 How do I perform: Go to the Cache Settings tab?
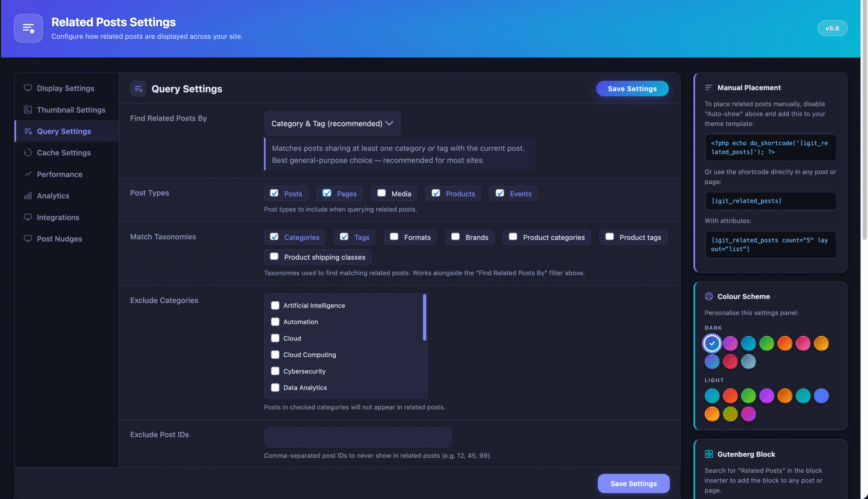point(67,152)
